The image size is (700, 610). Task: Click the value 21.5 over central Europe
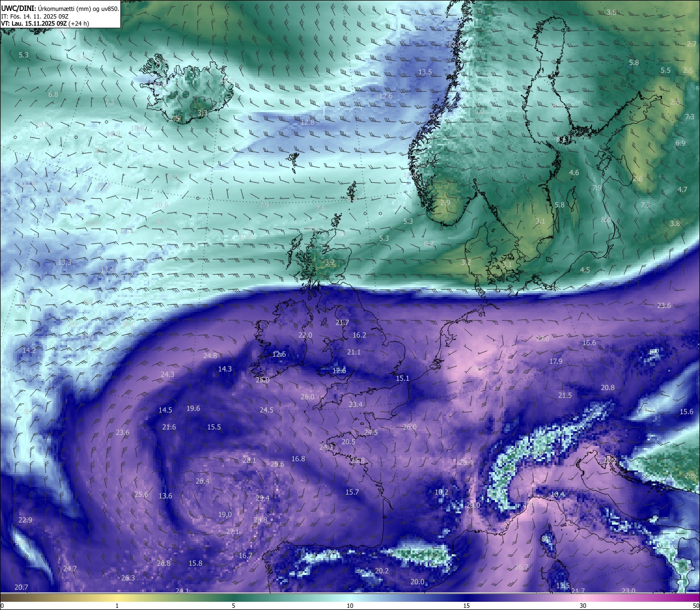[x=565, y=395]
